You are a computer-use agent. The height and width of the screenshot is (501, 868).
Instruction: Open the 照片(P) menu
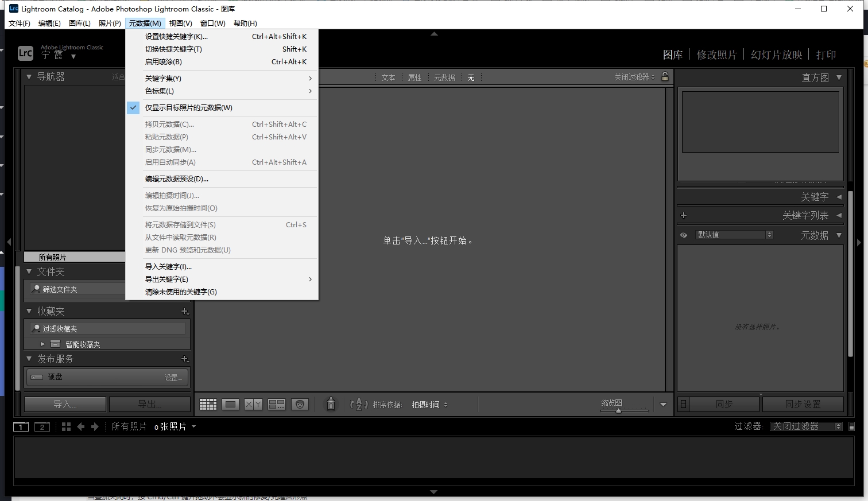110,23
